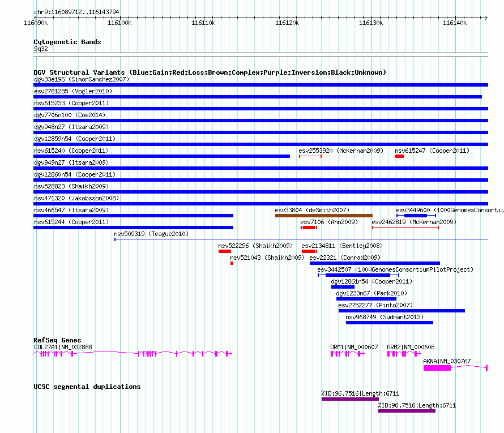The height and width of the screenshot is (433, 504).
Task: Click the chr9:116089712..116143794 region label
Action: tap(76, 12)
